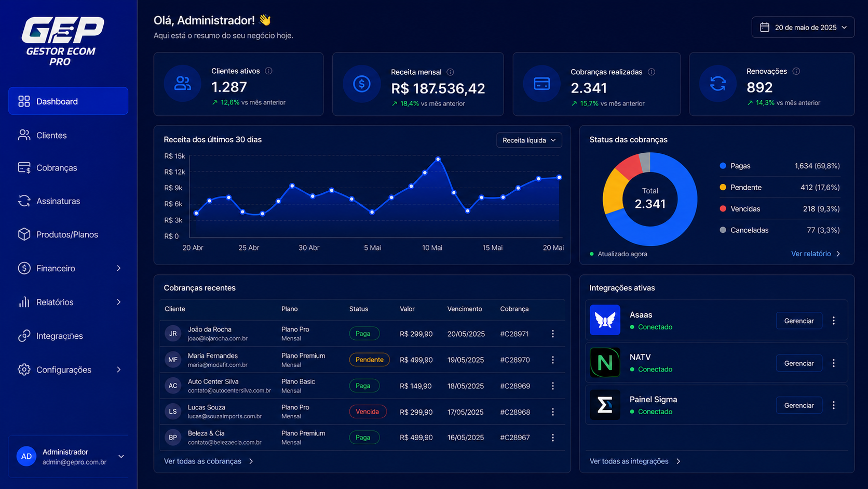Click the MF avatar of Maria Fernandes
This screenshot has width=868, height=489.
173,359
